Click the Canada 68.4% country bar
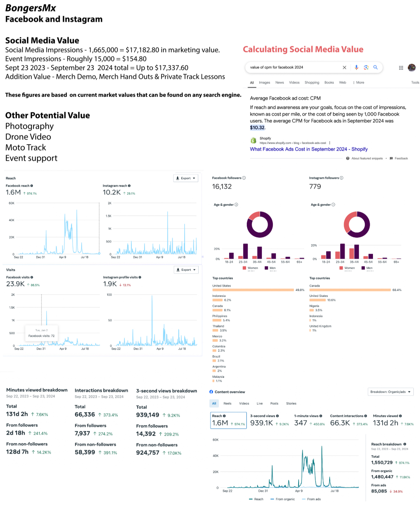The height and width of the screenshot is (531, 420). point(350,290)
